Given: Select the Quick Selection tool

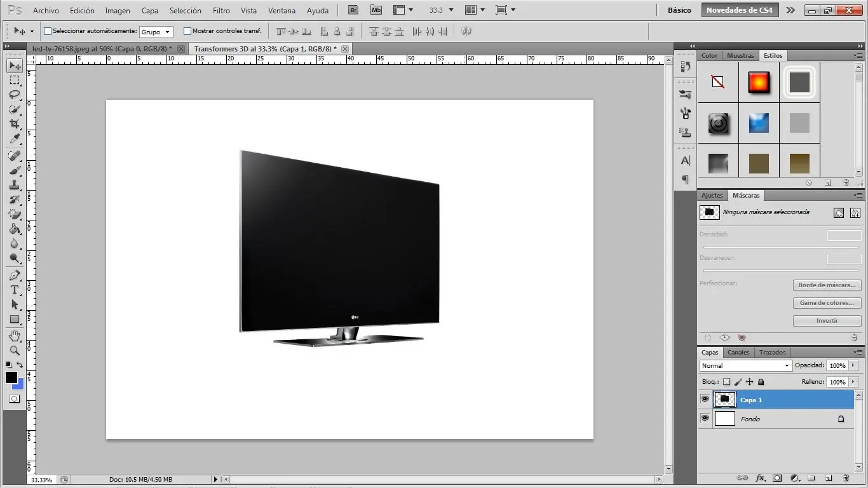Looking at the screenshot, I should tap(15, 109).
